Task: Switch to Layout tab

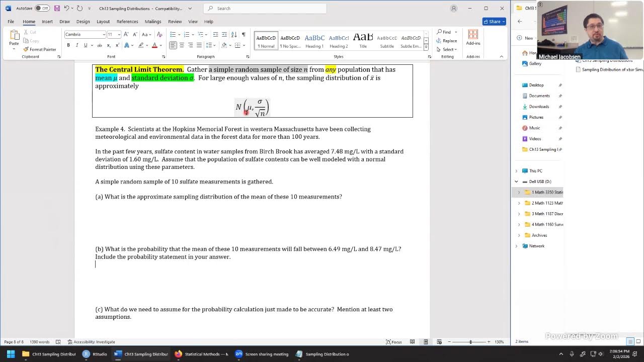Action: pyautogui.click(x=103, y=22)
